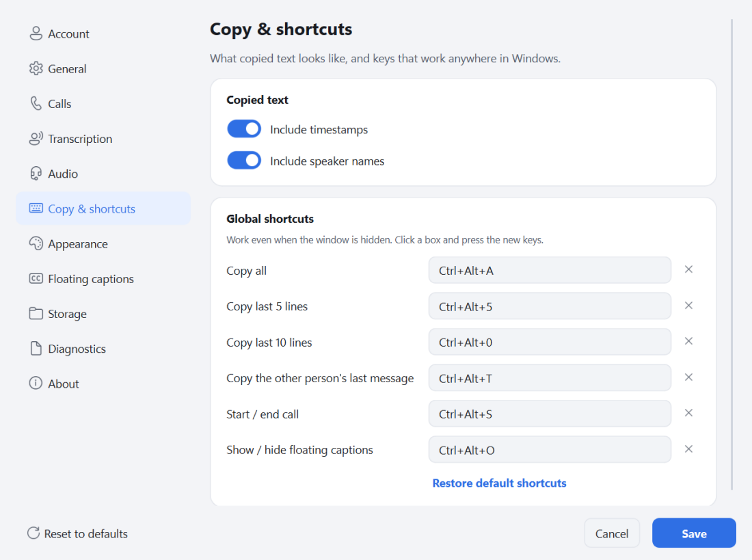Open the Storage section

point(103,314)
